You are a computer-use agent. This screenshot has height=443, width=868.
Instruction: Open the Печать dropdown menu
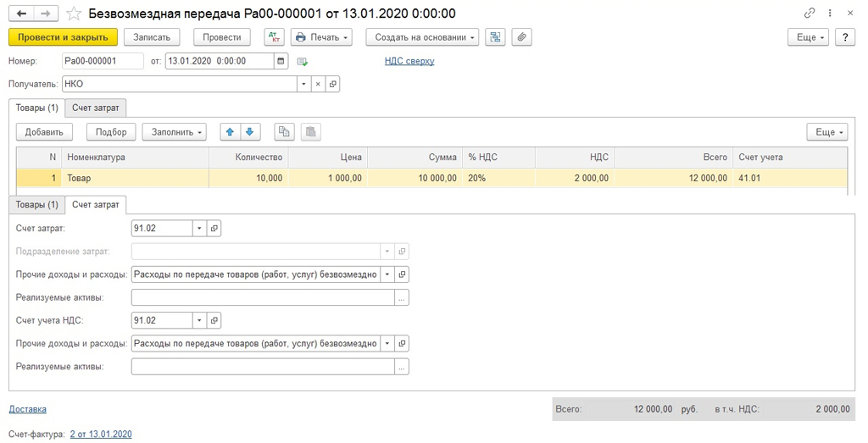pyautogui.click(x=321, y=37)
